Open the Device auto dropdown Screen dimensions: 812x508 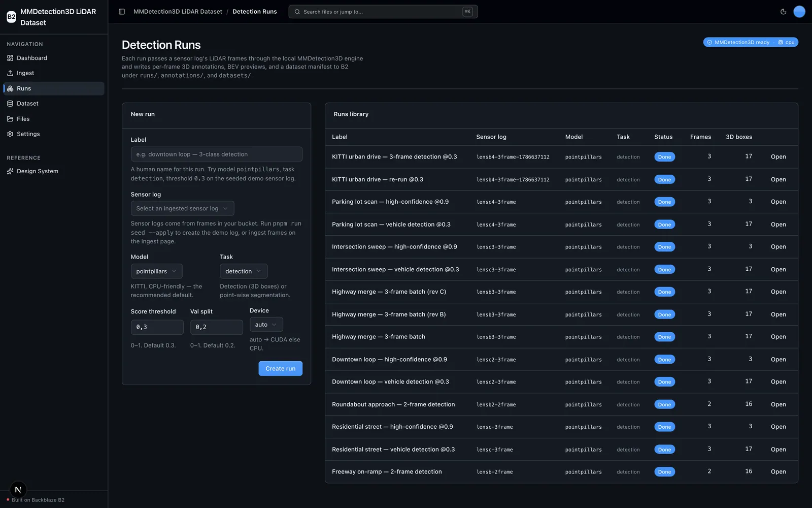point(266,325)
